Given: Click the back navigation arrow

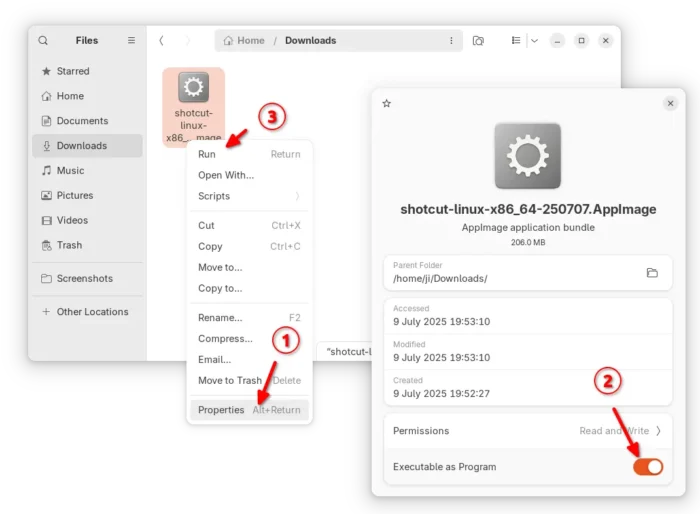Looking at the screenshot, I should coord(162,41).
